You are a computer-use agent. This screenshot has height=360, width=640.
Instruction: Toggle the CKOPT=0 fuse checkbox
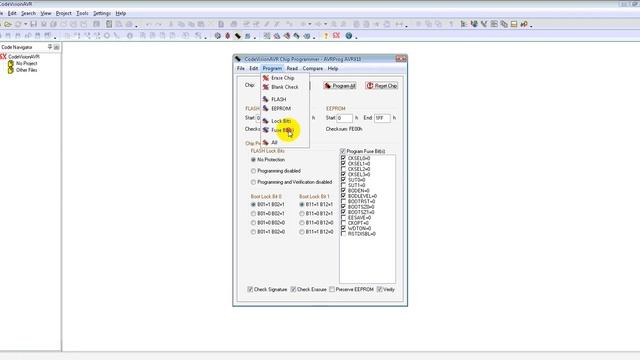point(343,223)
